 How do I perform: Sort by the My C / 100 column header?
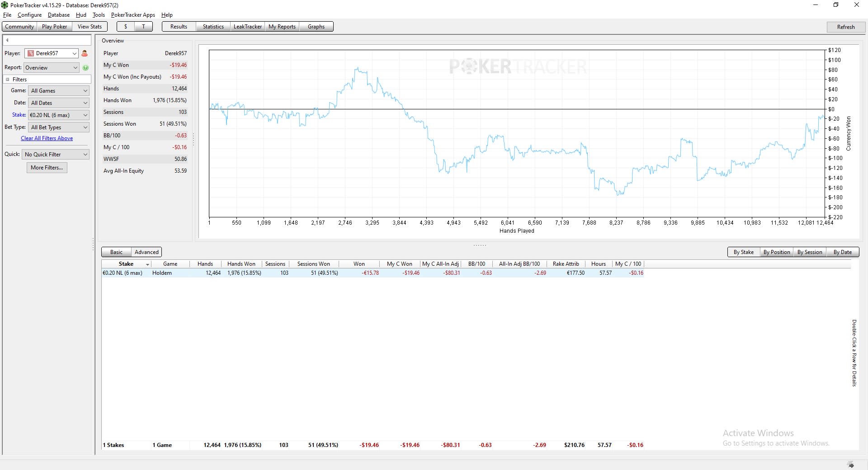(628, 264)
